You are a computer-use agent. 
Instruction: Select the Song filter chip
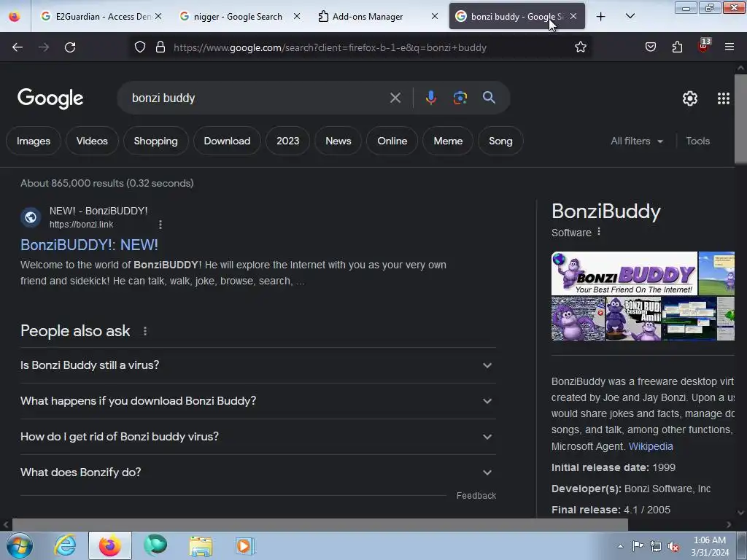(x=500, y=141)
